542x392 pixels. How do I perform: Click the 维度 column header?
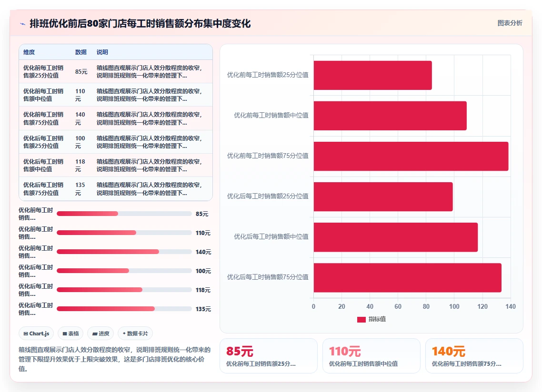click(29, 52)
